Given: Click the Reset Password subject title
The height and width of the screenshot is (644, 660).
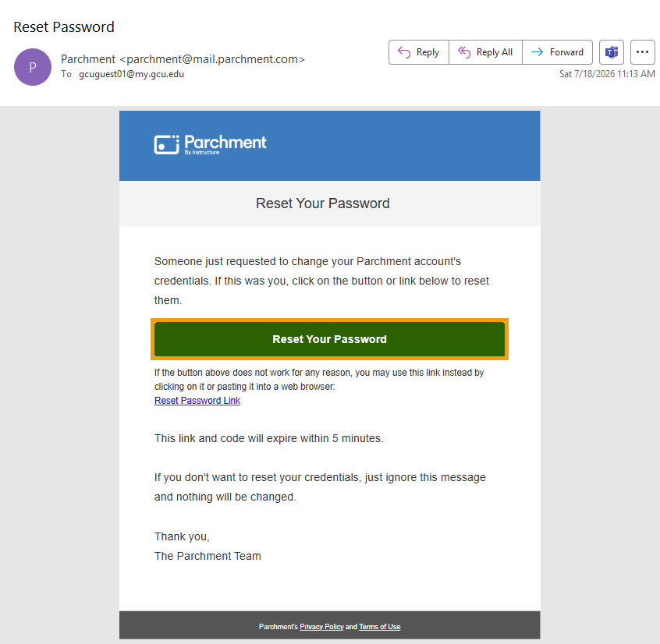Looking at the screenshot, I should click(x=64, y=27).
